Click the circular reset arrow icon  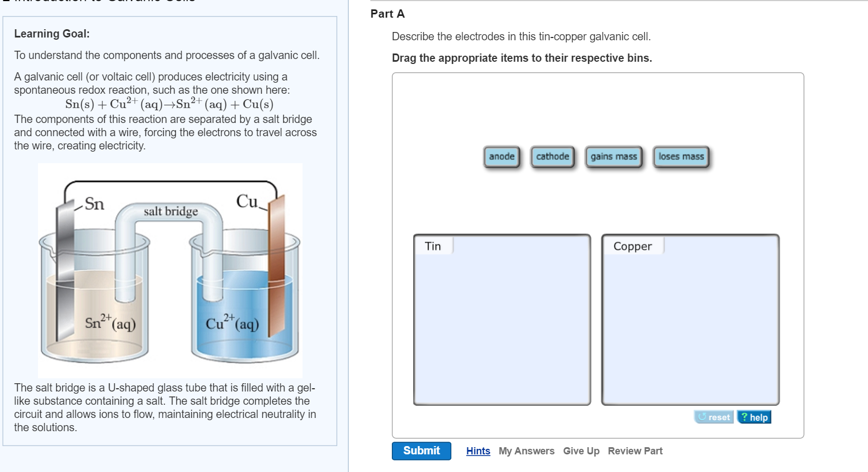click(701, 417)
